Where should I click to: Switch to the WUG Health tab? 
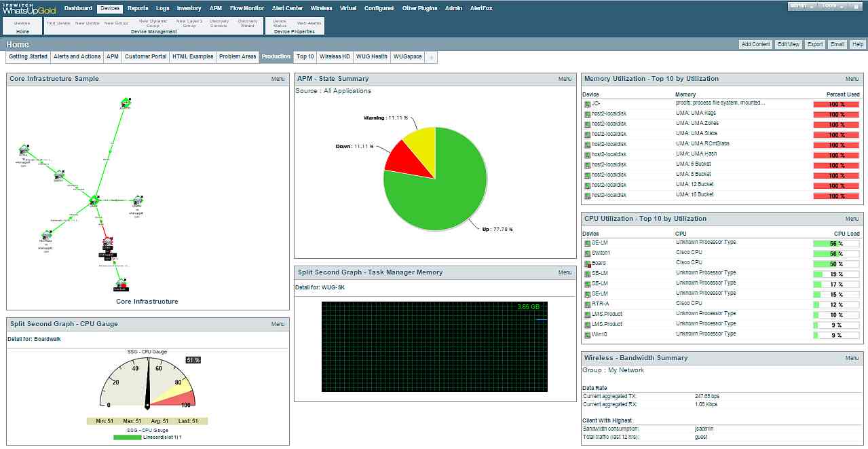[371, 57]
